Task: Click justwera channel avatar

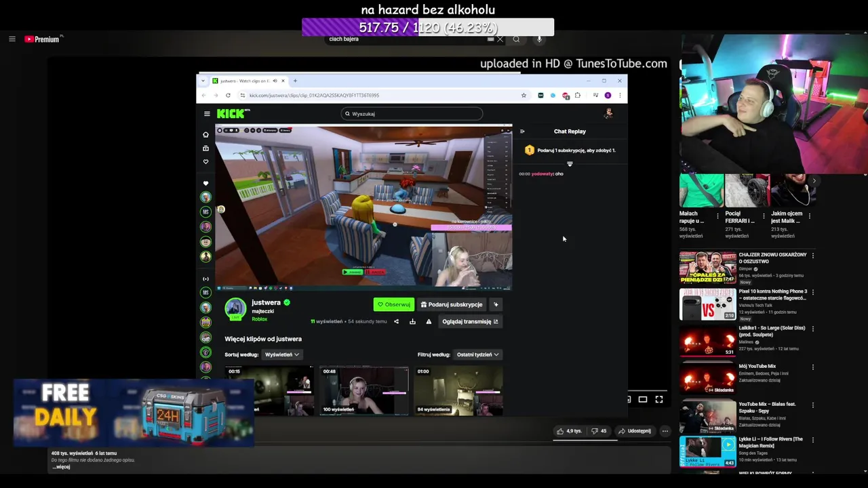Action: pos(235,308)
